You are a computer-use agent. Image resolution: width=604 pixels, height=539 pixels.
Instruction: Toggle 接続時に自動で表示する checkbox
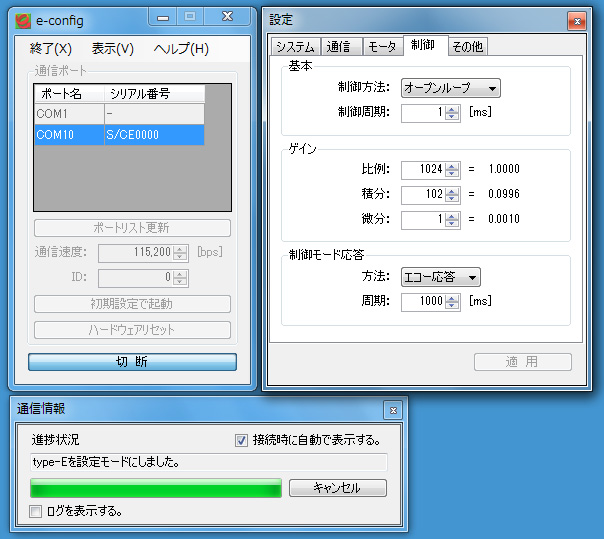click(242, 440)
